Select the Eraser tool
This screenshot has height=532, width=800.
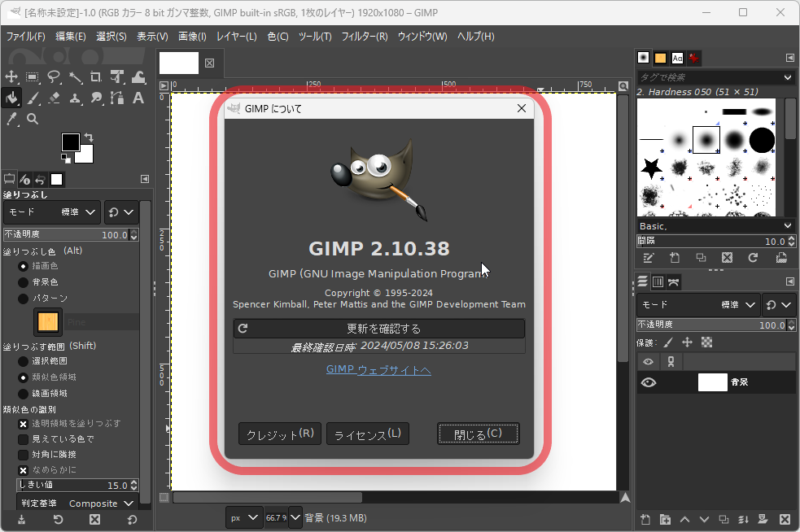click(53, 98)
